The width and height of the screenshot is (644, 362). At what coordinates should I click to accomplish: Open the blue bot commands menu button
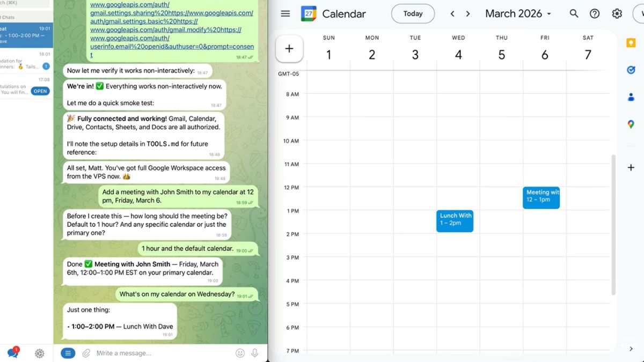(x=68, y=353)
